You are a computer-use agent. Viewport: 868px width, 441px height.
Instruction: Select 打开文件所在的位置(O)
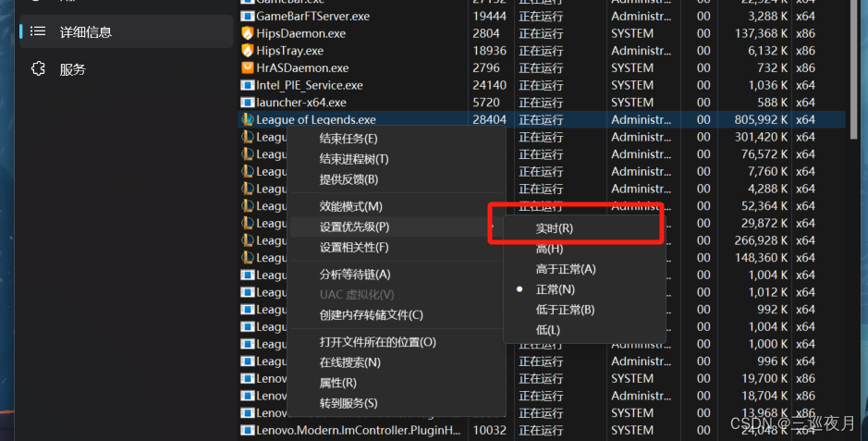(397, 342)
